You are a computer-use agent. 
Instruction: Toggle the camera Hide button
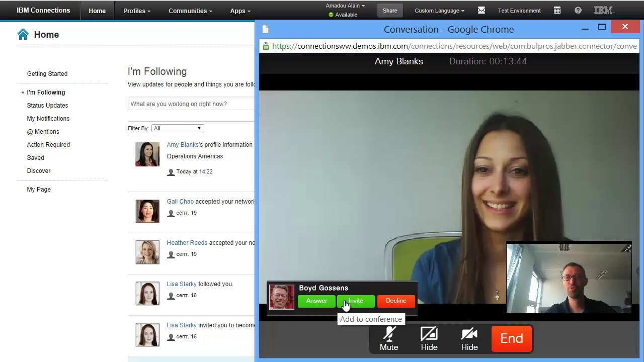click(x=469, y=338)
